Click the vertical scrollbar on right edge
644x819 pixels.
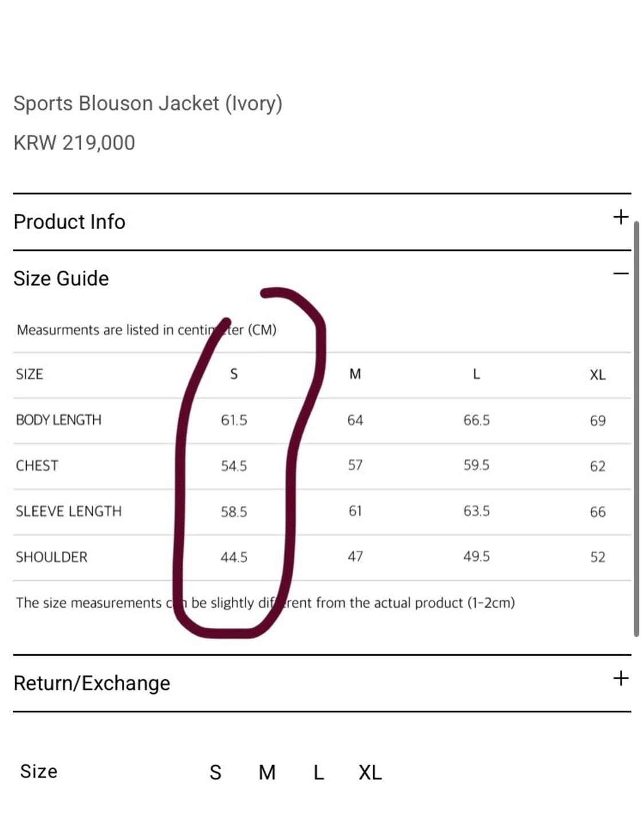tap(636, 428)
